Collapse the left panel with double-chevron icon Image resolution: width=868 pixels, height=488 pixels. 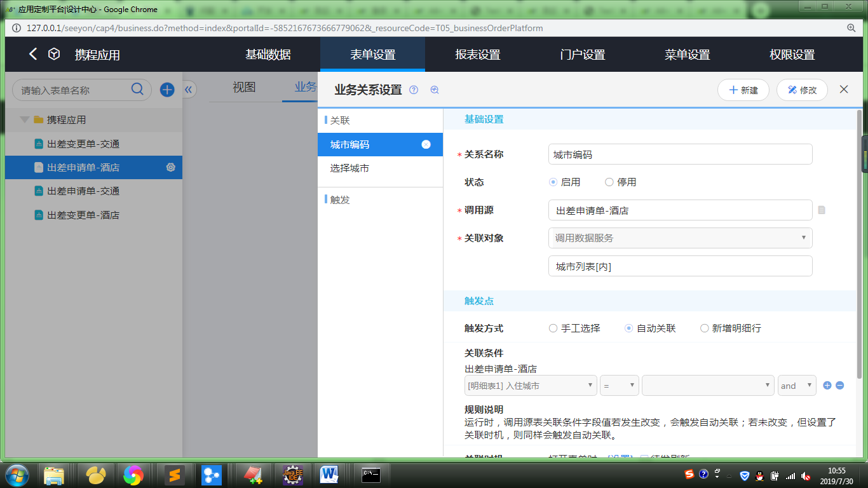click(189, 90)
